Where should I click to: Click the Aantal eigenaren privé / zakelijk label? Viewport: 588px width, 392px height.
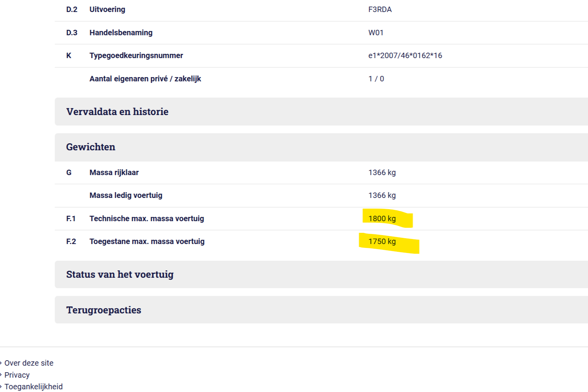145,79
